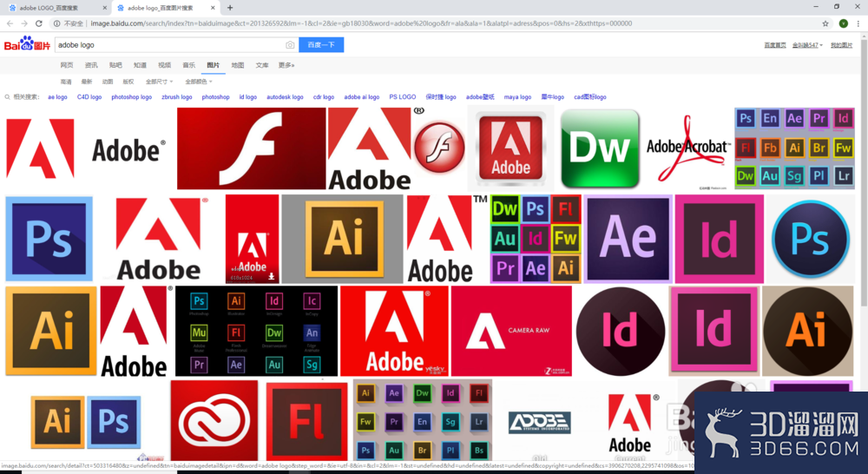Click related search 'adobe ai logo'
Viewport: 868px width, 474px height.
coord(361,97)
